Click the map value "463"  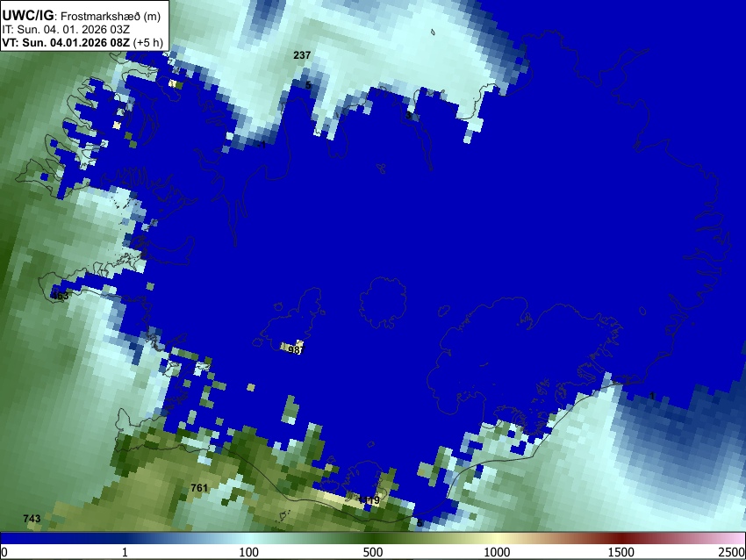click(x=60, y=296)
